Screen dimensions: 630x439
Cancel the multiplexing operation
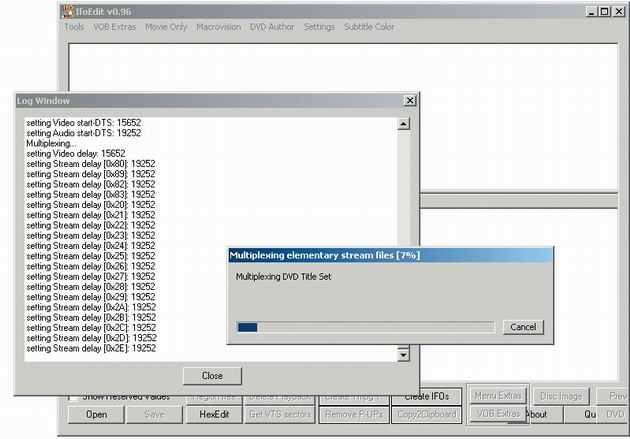[523, 327]
